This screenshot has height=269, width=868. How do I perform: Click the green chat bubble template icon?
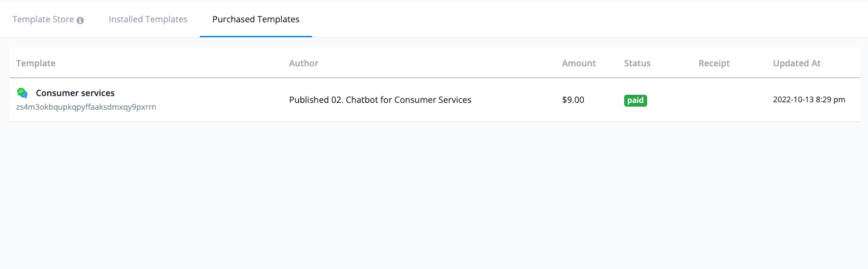tap(22, 93)
